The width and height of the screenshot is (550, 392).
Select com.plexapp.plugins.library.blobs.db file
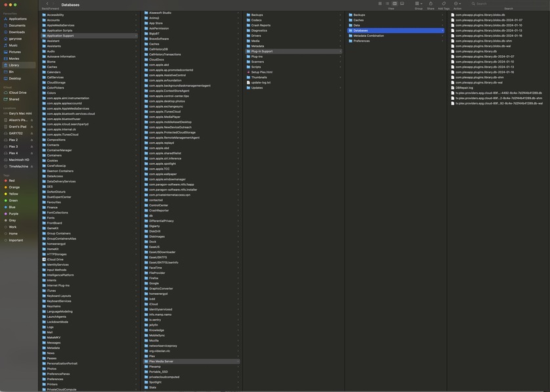point(497,15)
